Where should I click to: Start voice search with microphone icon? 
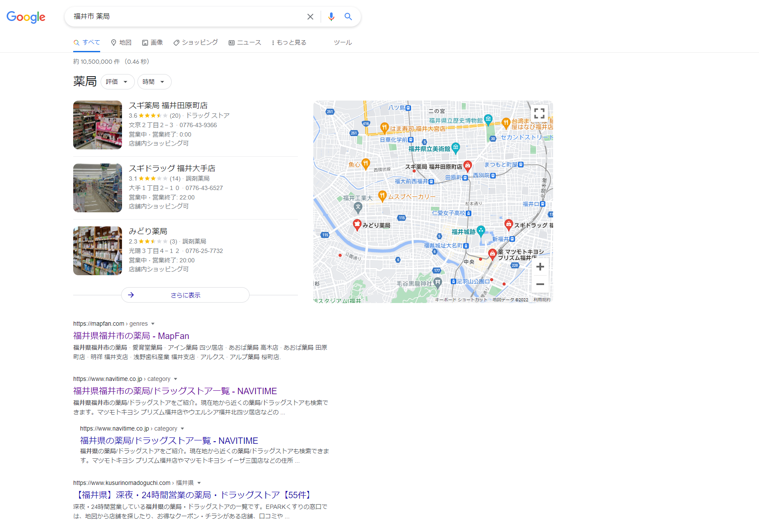coord(331,17)
